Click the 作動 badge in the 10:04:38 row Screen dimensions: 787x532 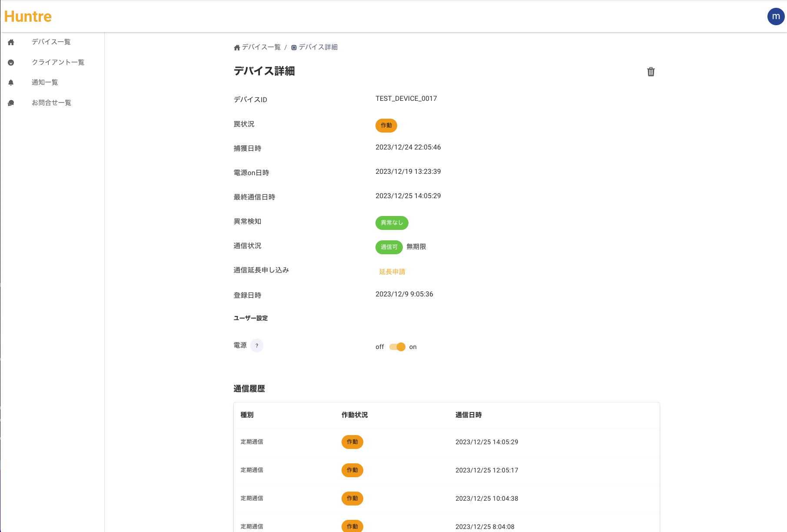pos(352,499)
